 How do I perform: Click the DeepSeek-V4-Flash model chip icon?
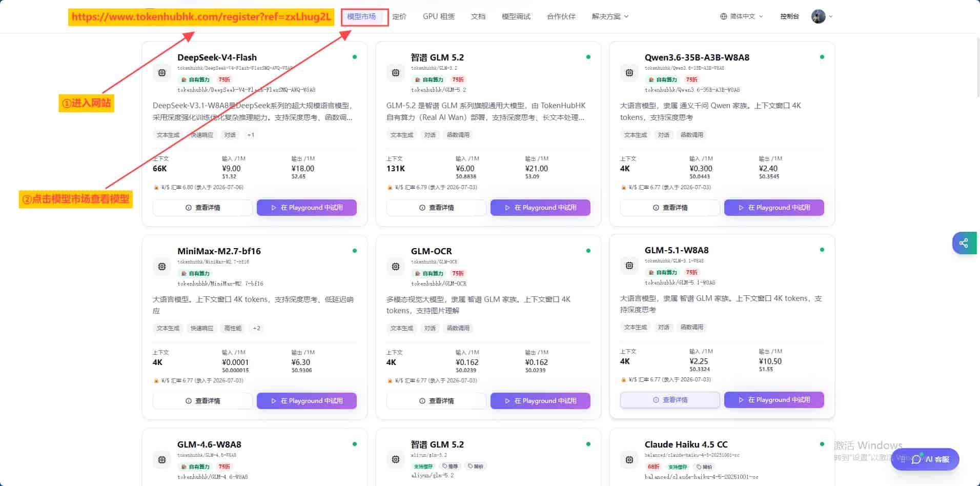(162, 73)
